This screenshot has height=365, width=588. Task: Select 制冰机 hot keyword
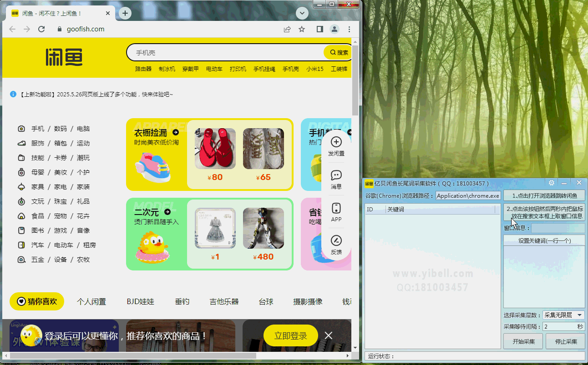(167, 69)
